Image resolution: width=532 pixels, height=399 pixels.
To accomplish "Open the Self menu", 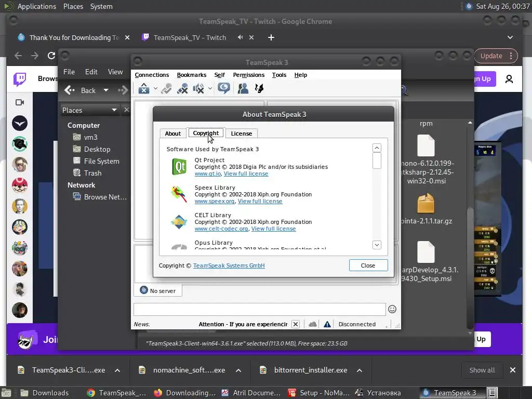I will (220, 75).
